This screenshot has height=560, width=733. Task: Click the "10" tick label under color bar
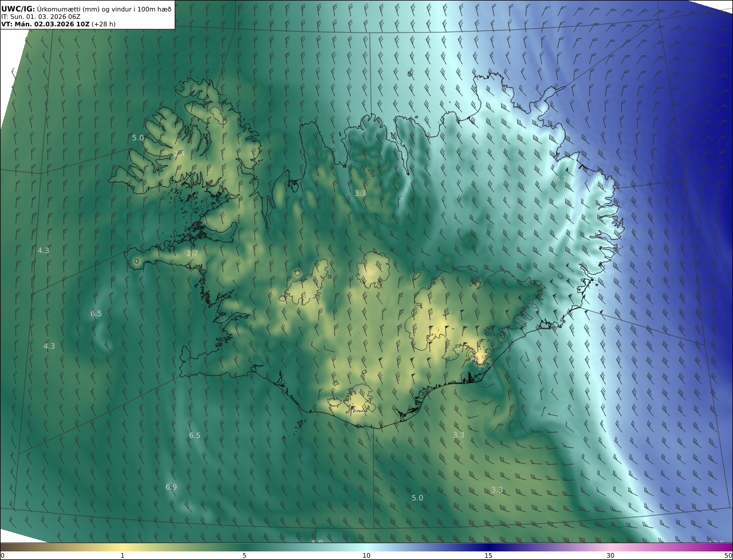[366, 555]
